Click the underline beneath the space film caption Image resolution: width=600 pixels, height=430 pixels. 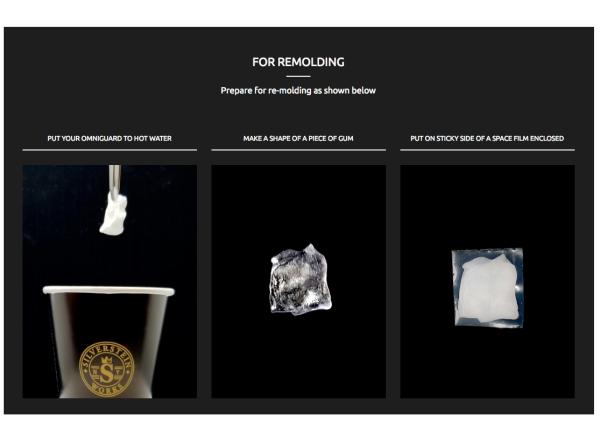coord(487,150)
